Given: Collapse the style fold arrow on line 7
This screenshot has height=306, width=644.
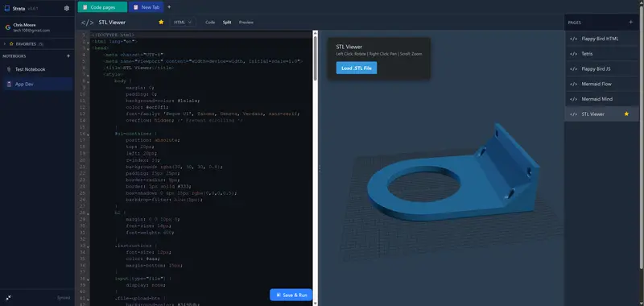Looking at the screenshot, I should [89, 75].
